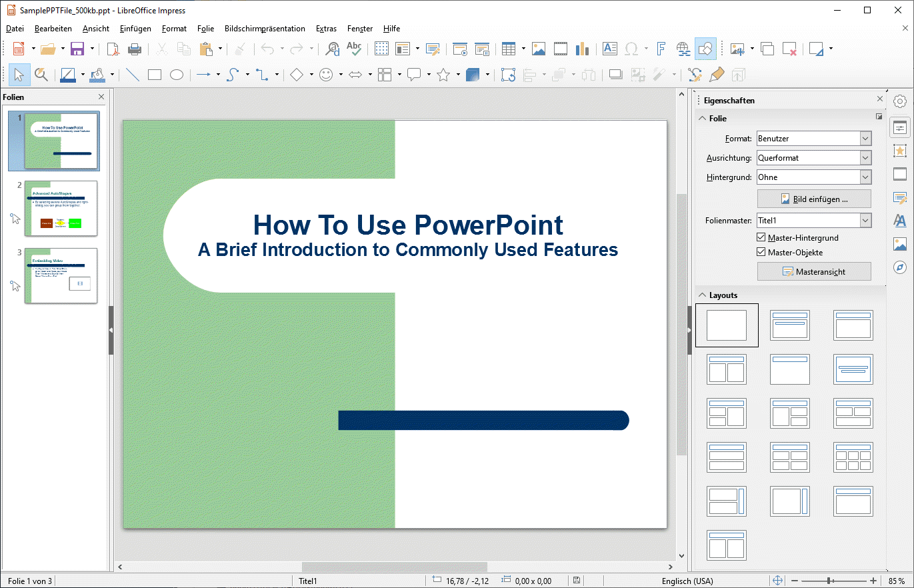Click the Insert Table icon

[509, 49]
